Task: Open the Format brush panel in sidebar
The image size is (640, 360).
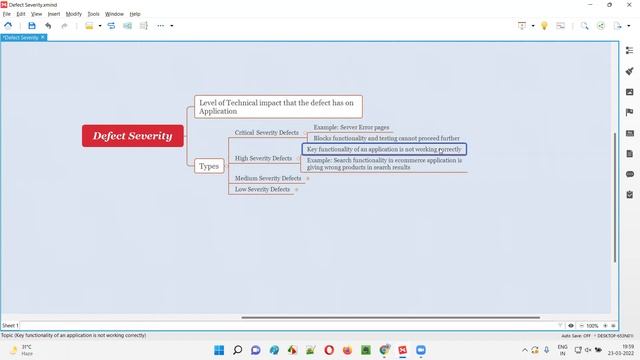Action: point(630,71)
